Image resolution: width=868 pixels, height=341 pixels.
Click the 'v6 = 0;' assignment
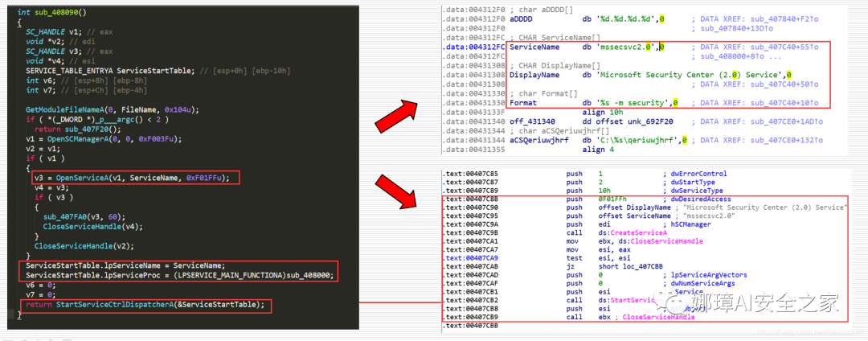click(x=42, y=285)
